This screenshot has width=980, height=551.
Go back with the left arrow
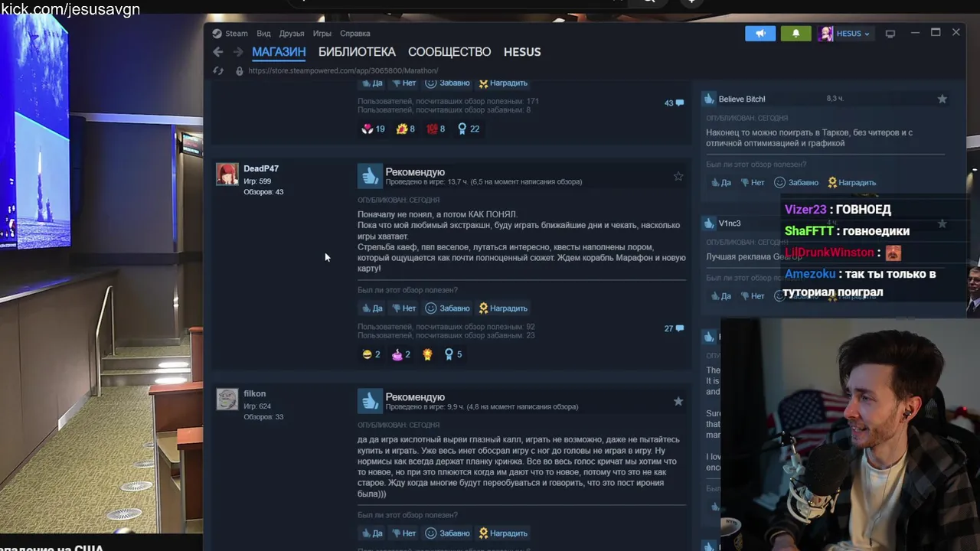218,52
